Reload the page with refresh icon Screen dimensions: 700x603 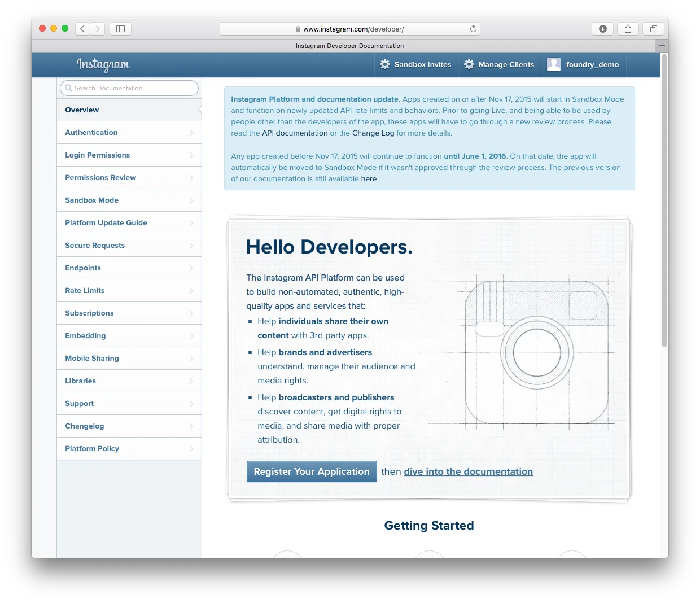[473, 29]
